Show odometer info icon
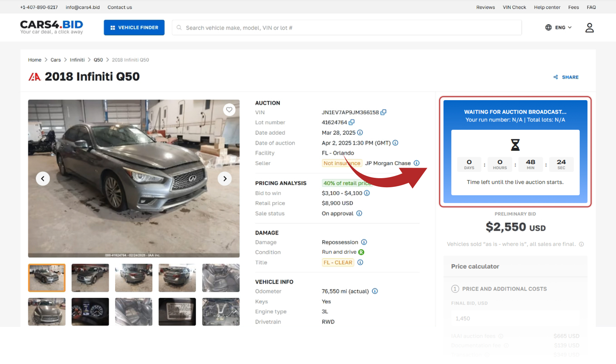Screen dimensions: 616x364 (375, 291)
